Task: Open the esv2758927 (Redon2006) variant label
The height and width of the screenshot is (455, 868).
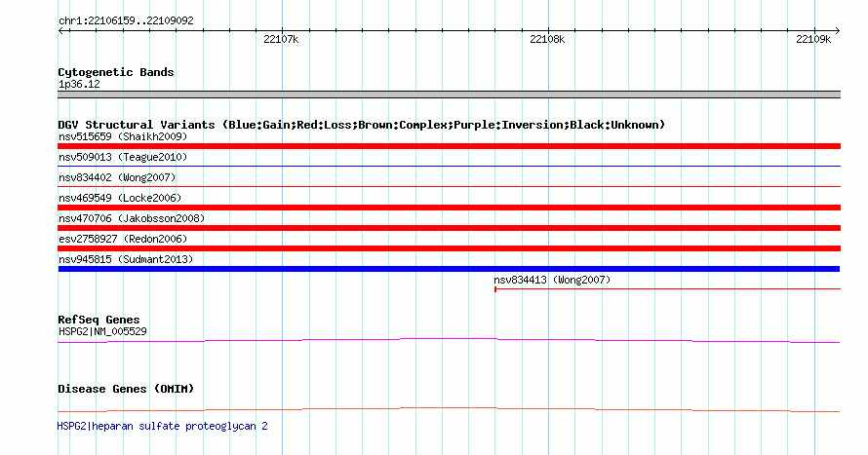Action: [x=123, y=239]
